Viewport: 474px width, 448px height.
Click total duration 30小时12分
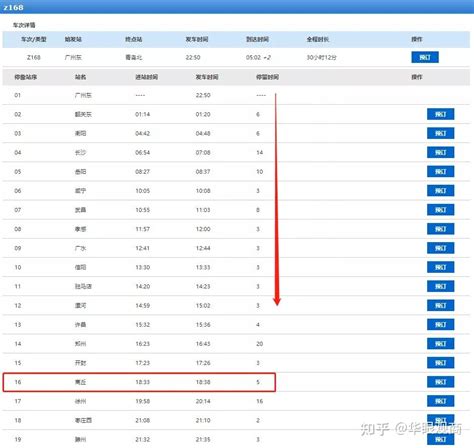[321, 57]
